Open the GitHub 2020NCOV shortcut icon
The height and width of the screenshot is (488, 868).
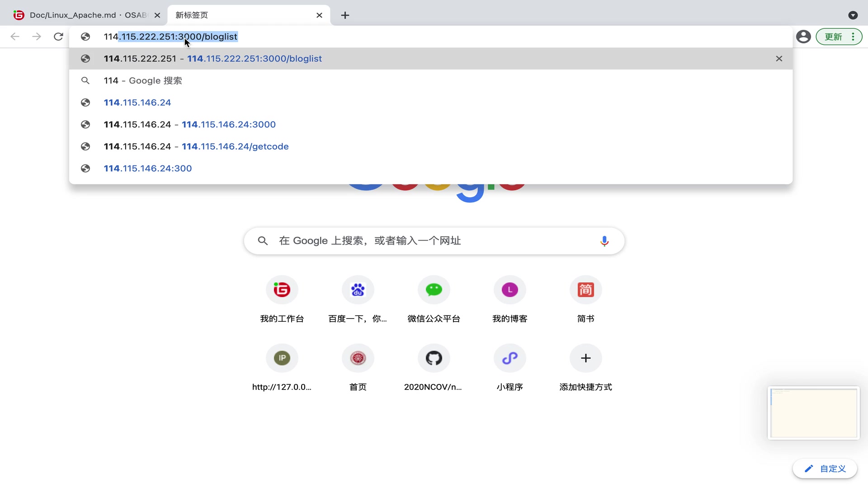(434, 358)
